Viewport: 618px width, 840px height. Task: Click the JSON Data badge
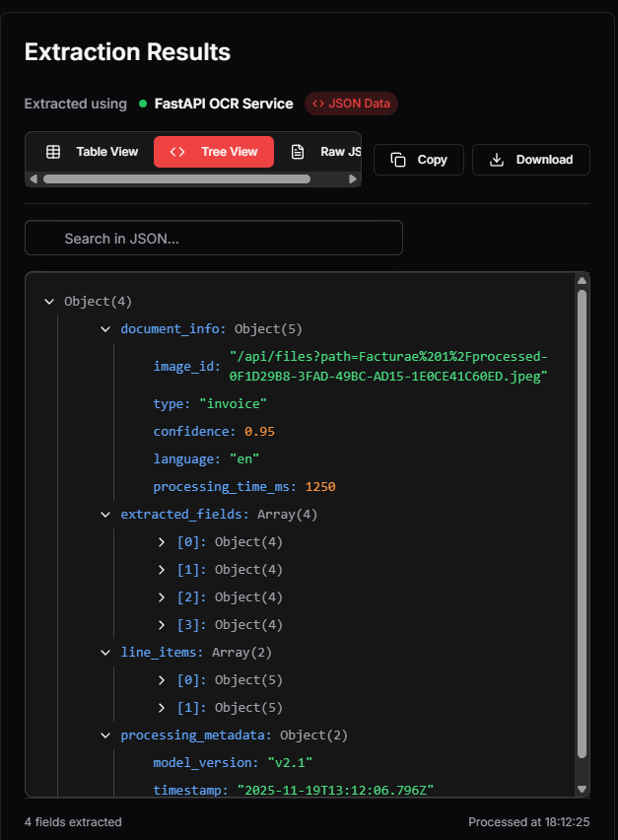(351, 104)
